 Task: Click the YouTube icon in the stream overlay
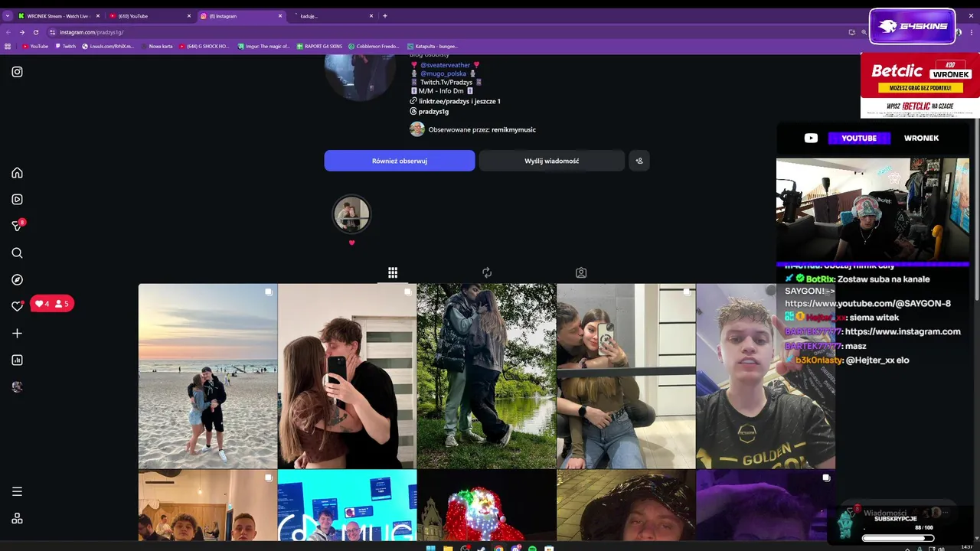811,138
